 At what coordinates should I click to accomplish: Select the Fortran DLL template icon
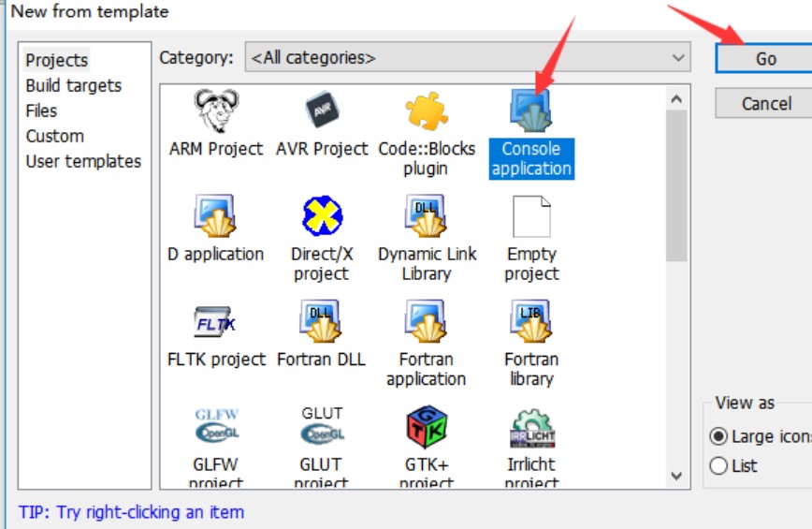321,321
